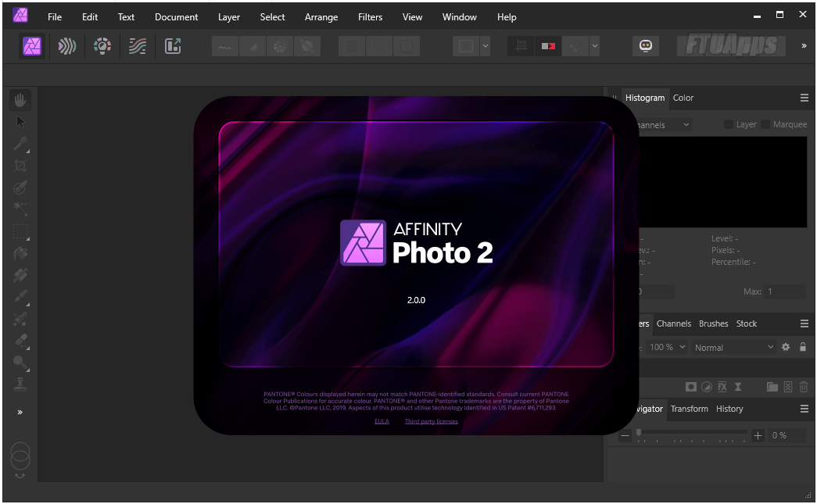Toggle the layer lock icon
The width and height of the screenshot is (817, 504).
pos(803,347)
